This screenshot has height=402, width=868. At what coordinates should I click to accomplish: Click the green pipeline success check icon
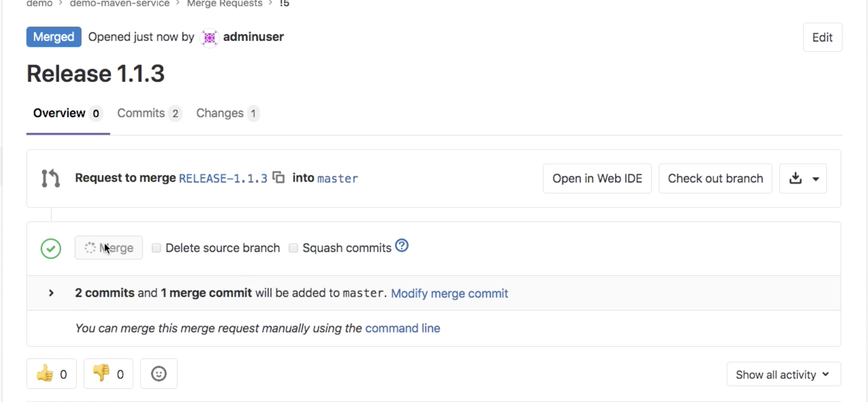click(x=51, y=248)
